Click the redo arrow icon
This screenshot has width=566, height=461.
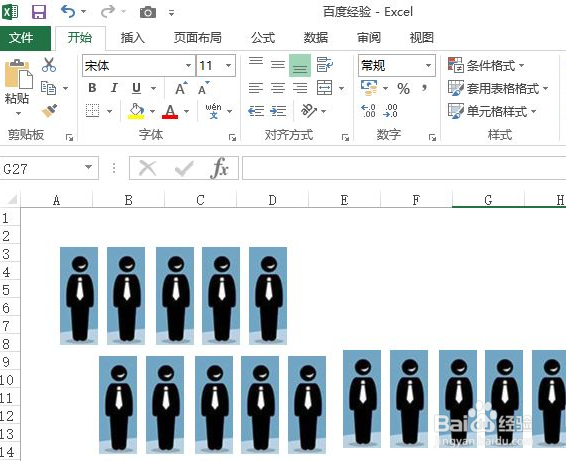[x=108, y=12]
